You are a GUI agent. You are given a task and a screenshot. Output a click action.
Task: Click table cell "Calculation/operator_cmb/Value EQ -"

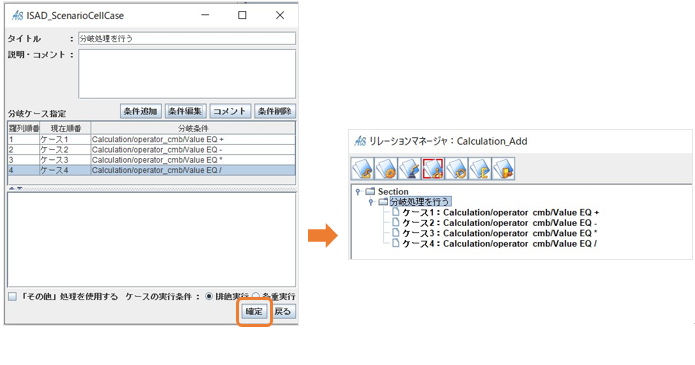(x=193, y=149)
